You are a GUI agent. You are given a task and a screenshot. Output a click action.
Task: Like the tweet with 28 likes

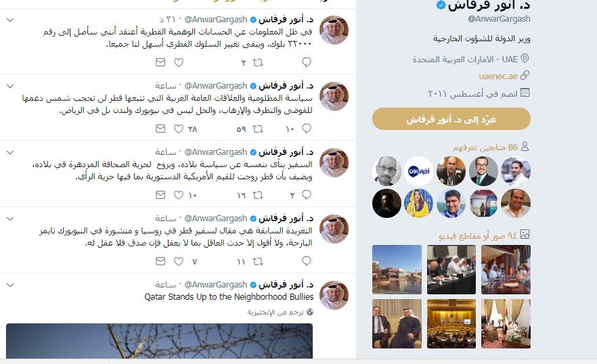tap(179, 129)
